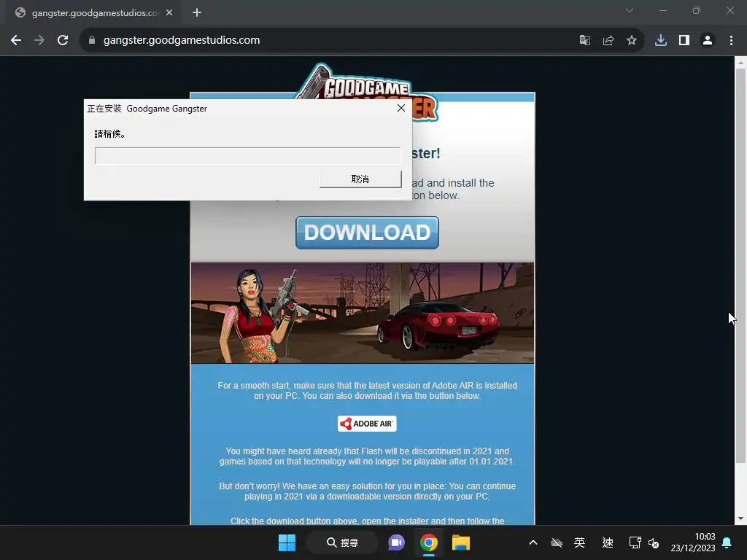The height and width of the screenshot is (560, 747).
Task: View site security lock info
Action: click(92, 41)
